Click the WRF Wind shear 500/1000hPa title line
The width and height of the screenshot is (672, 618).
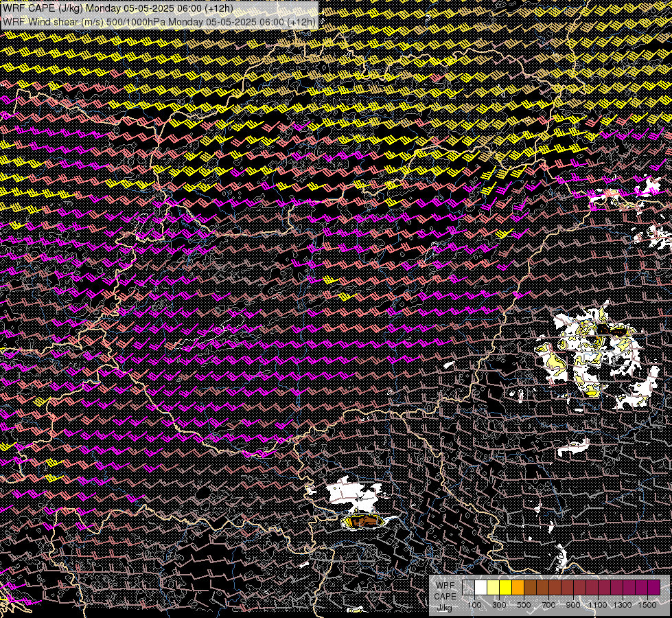(x=159, y=21)
